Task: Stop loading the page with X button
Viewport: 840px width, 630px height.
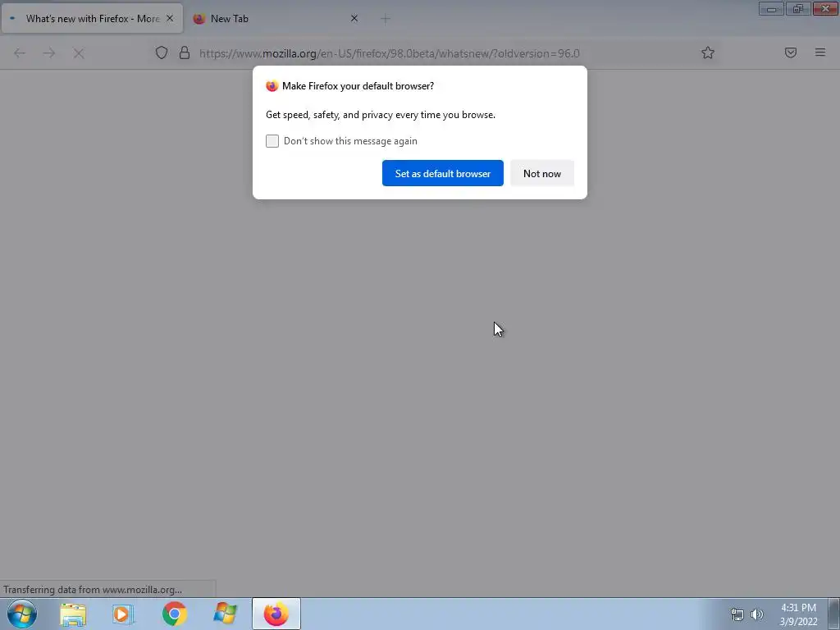Action: (79, 53)
